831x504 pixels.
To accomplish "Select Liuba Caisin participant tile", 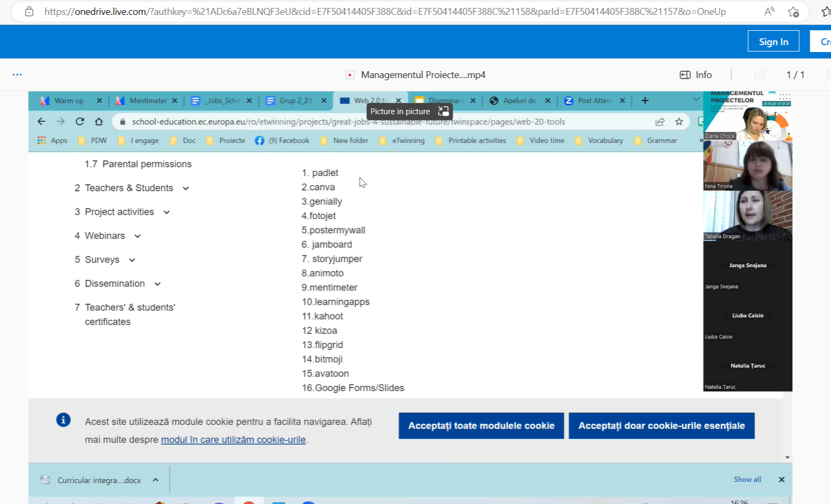I will (748, 315).
